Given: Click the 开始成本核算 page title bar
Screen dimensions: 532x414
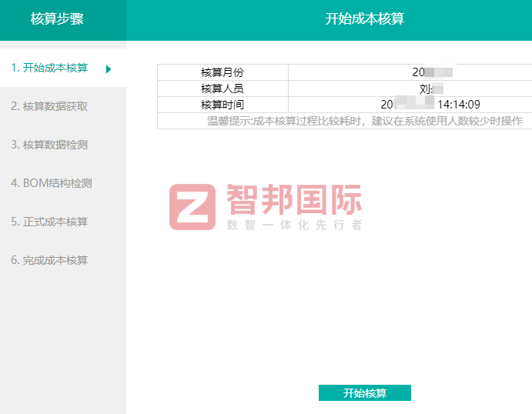Looking at the screenshot, I should click(364, 19).
